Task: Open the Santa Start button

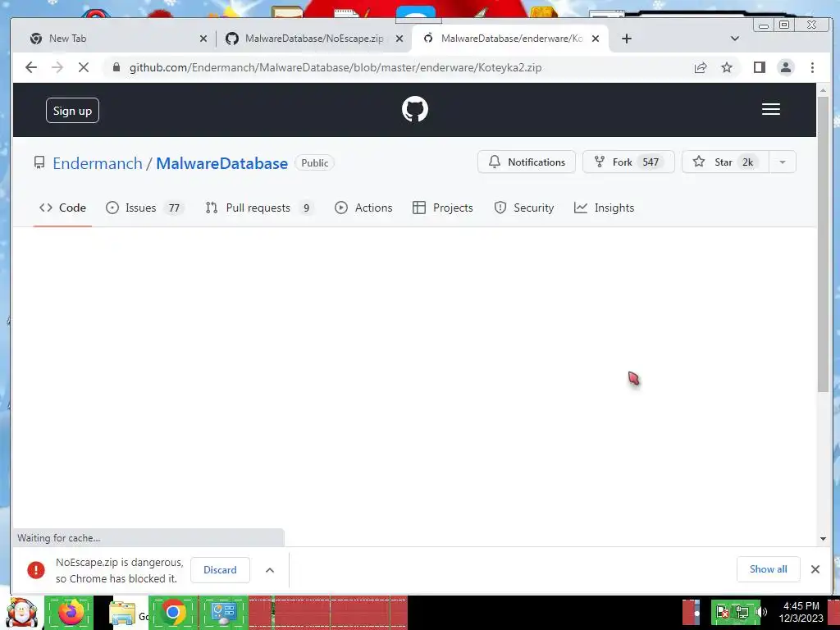Action: pos(21,613)
